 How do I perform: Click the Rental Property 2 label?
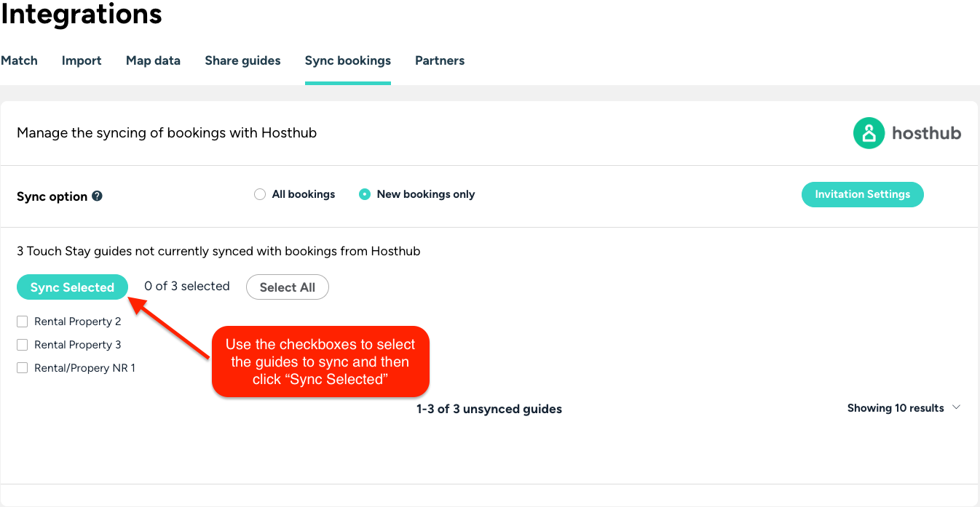coord(78,322)
